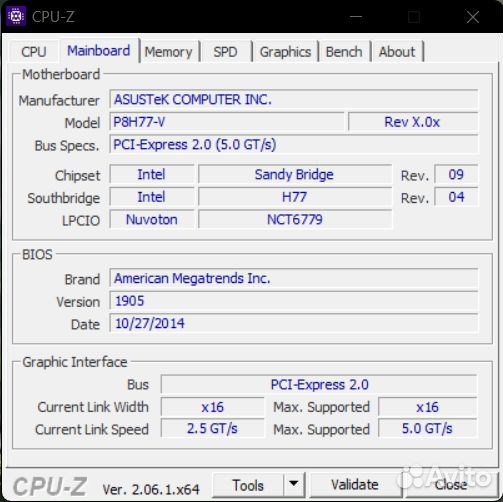Image resolution: width=503 pixels, height=502 pixels.
Task: Click the chipset revision 09 value
Action: tap(456, 174)
